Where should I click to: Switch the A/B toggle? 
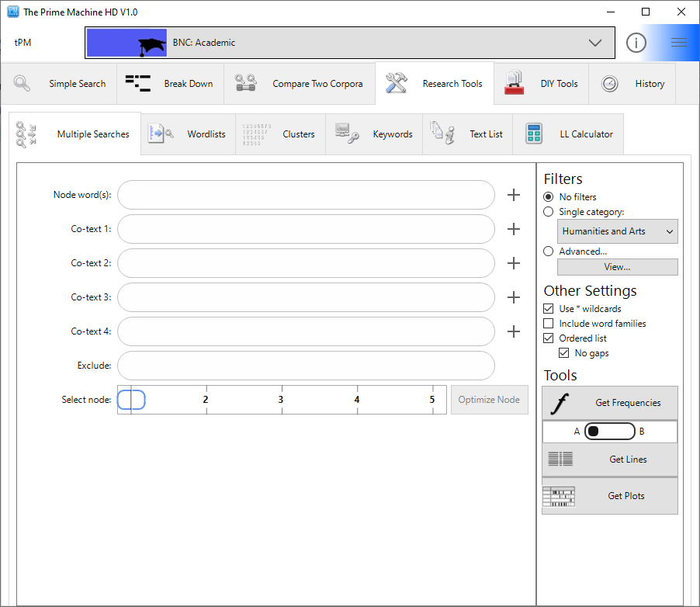pyautogui.click(x=609, y=431)
